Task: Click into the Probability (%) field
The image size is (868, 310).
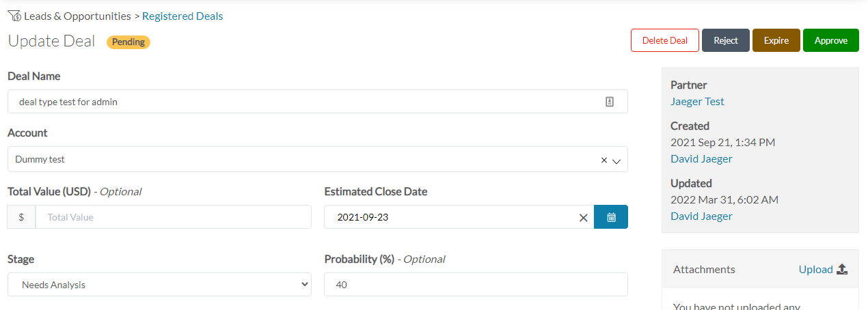Action: [x=476, y=285]
